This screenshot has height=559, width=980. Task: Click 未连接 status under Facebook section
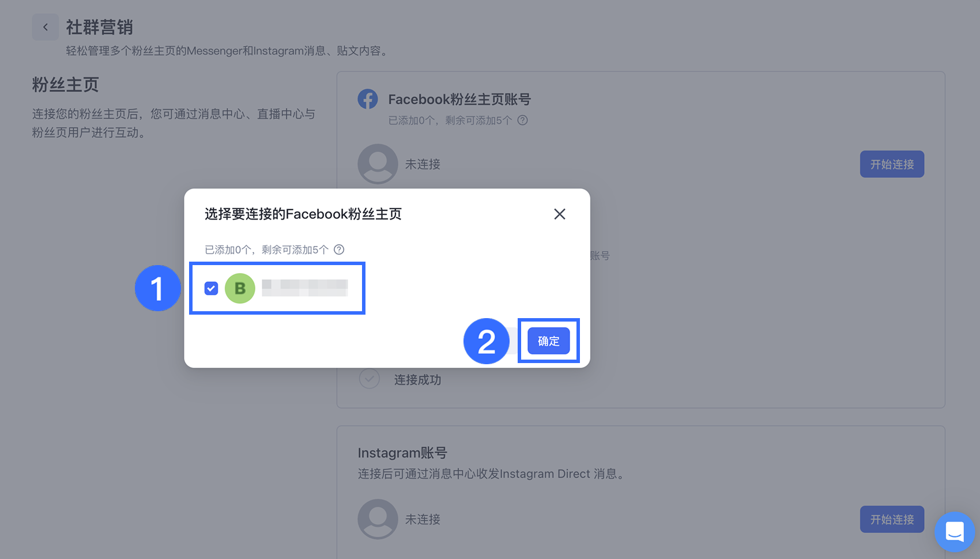pyautogui.click(x=423, y=164)
